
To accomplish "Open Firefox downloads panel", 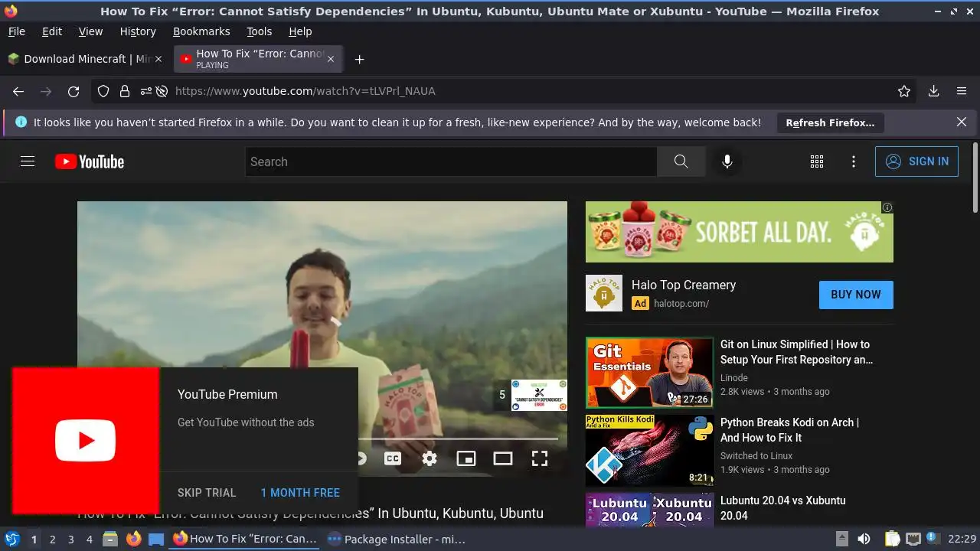I will click(x=933, y=91).
